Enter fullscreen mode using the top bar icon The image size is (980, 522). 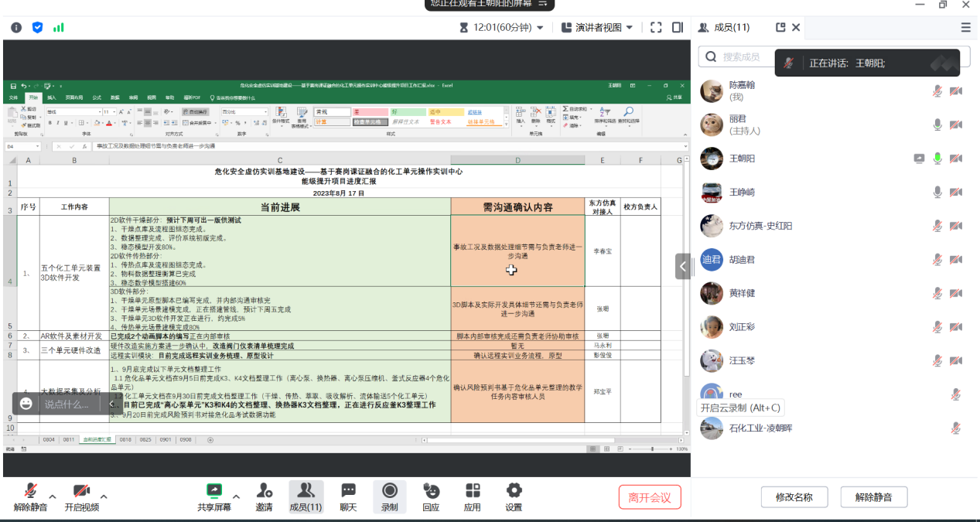(x=656, y=27)
